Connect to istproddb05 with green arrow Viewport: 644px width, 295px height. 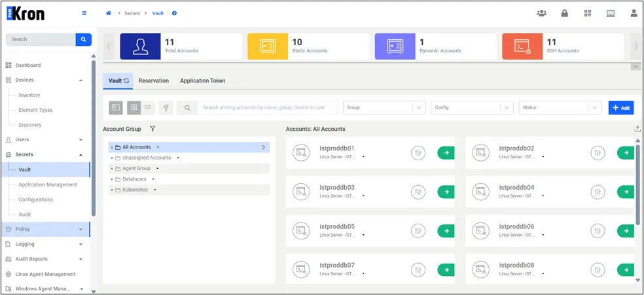[446, 231]
